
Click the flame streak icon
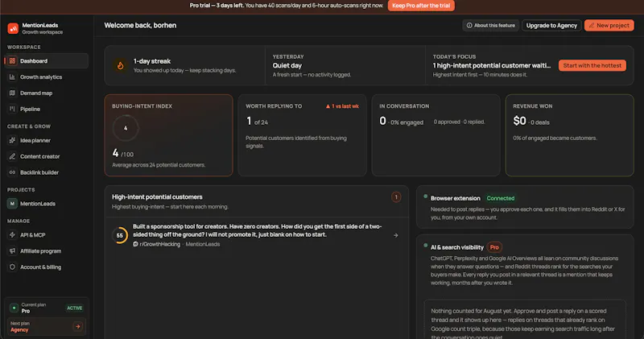point(120,65)
